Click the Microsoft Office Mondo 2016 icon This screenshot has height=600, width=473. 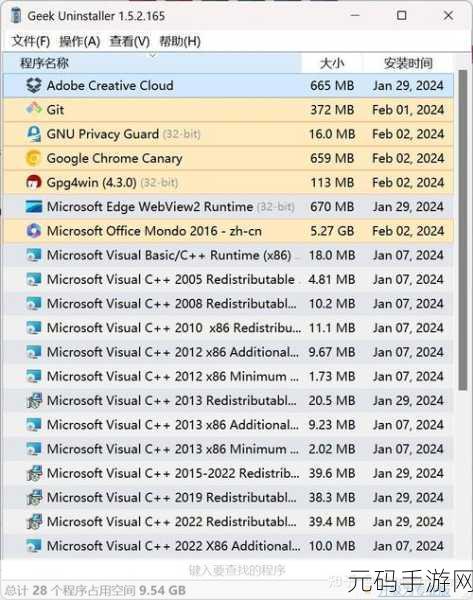(34, 231)
